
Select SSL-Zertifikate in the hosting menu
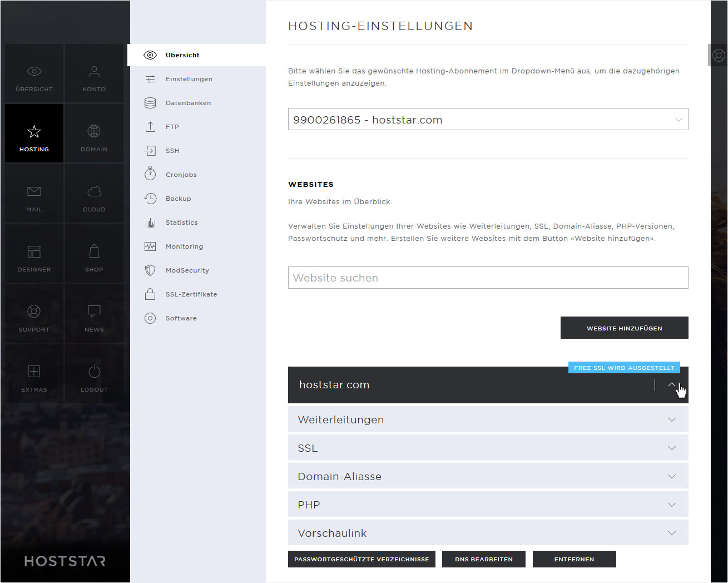191,294
